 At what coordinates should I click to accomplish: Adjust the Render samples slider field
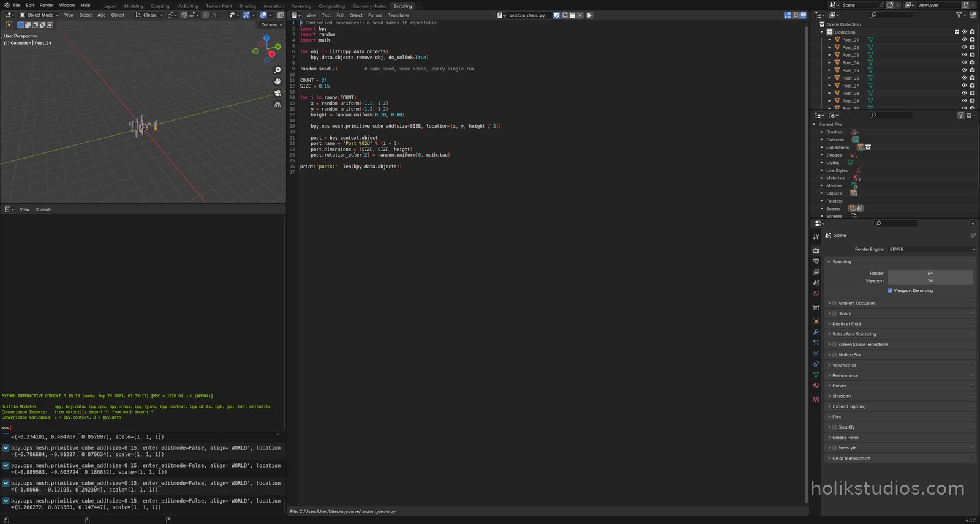(930, 273)
